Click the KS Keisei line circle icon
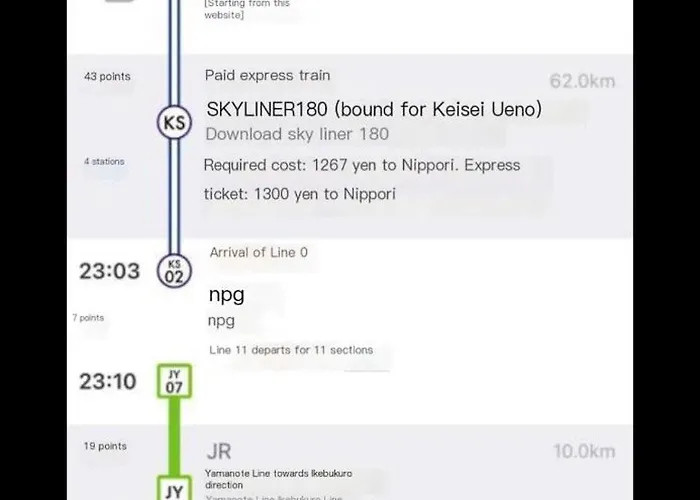 (175, 122)
